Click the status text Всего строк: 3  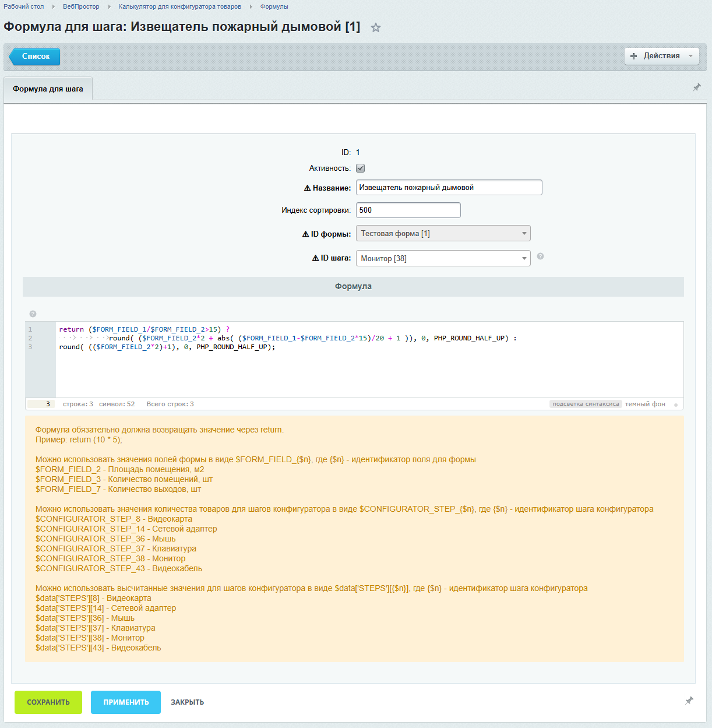[170, 404]
